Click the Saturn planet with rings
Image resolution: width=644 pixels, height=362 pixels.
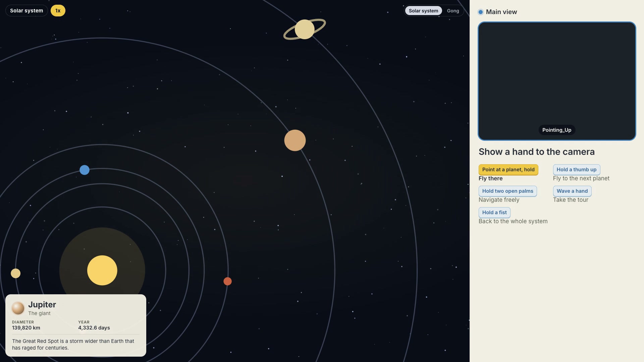click(305, 29)
